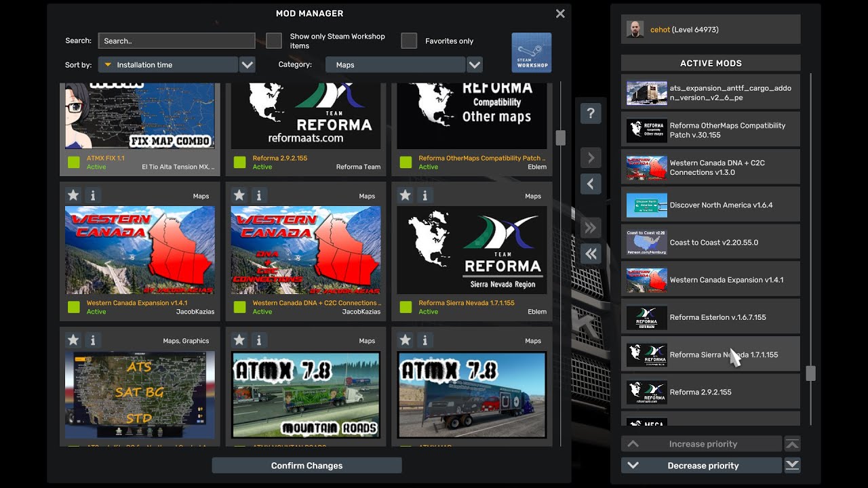Select Reforma 2.9.2.155 in active mods
The height and width of the screenshot is (488, 868).
coord(711,391)
